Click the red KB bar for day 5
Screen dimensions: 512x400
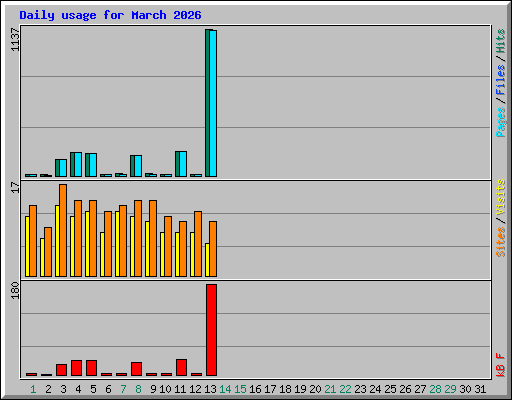91,368
